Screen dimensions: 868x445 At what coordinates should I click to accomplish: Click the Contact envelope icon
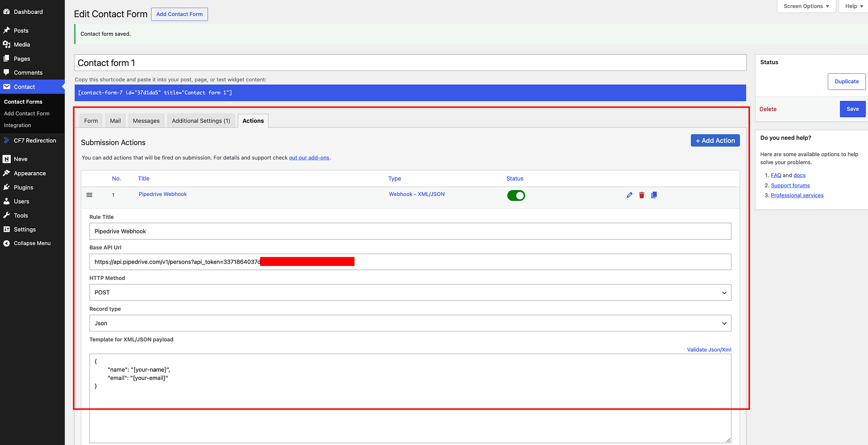coord(7,87)
